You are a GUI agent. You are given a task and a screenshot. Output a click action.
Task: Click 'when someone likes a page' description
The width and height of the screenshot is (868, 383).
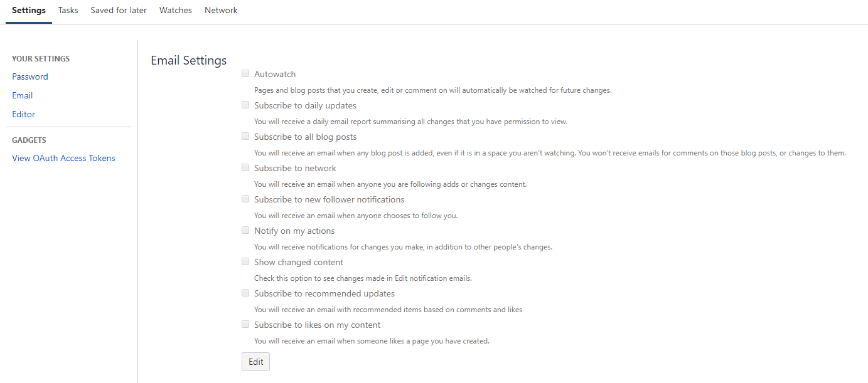click(x=372, y=341)
